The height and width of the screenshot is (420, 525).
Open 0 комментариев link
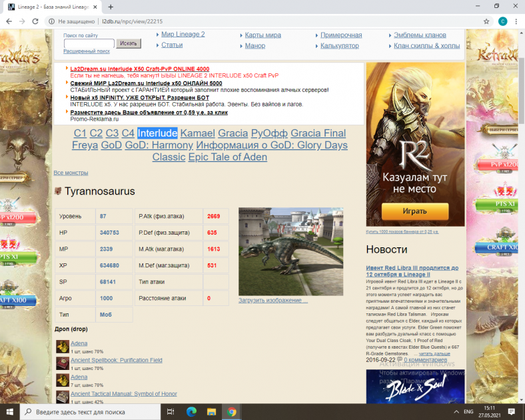pos(425,360)
